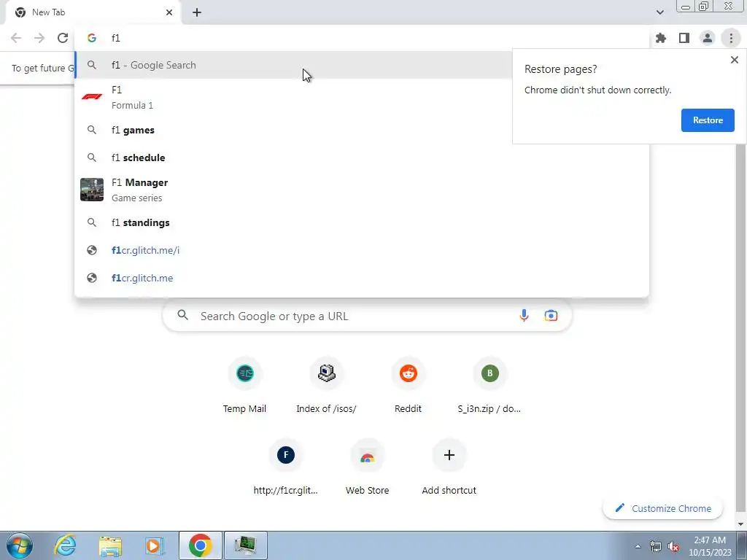Select the New Tab tab
The width and height of the screenshot is (747, 560).
(93, 12)
